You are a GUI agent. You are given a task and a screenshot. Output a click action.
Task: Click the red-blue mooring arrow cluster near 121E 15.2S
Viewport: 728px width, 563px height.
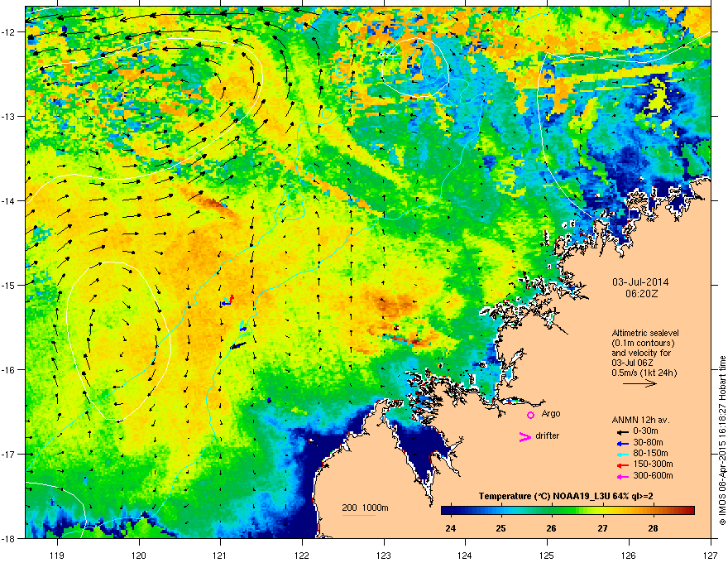(227, 301)
